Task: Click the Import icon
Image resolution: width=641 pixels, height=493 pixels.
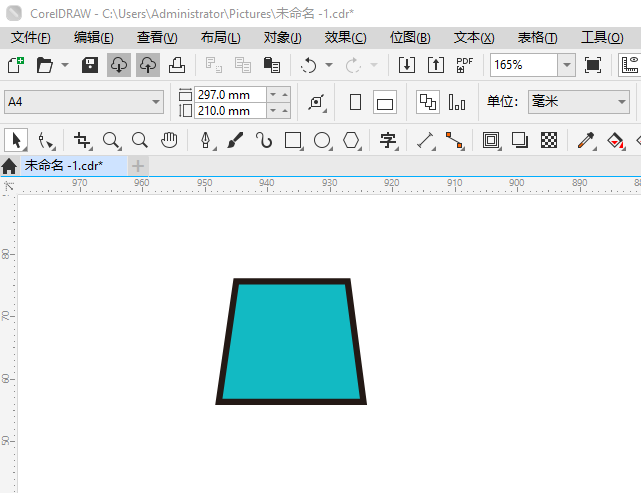Action: click(407, 65)
